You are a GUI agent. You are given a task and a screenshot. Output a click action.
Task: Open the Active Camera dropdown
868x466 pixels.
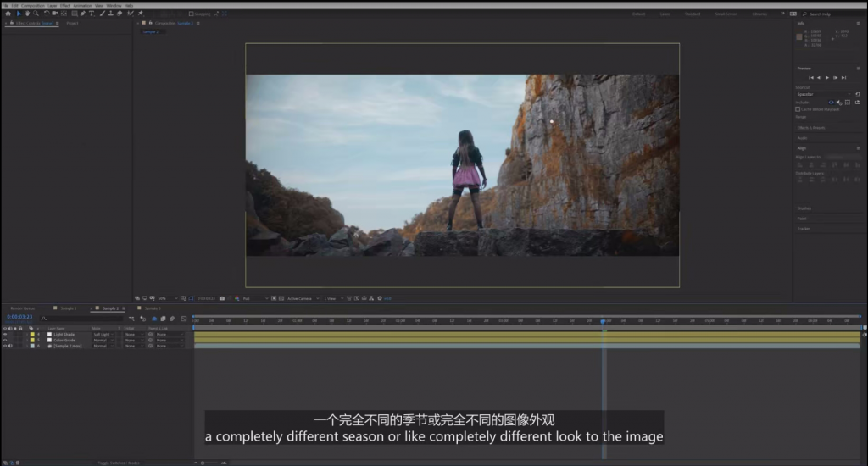(x=303, y=298)
